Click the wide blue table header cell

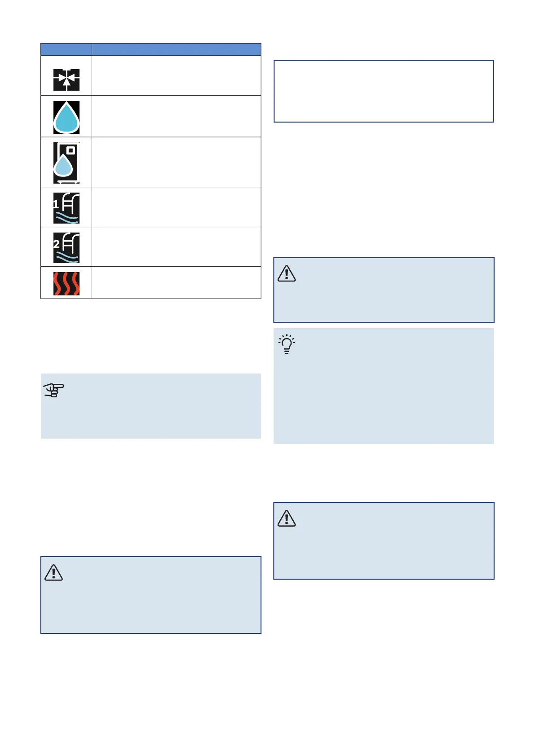176,49
